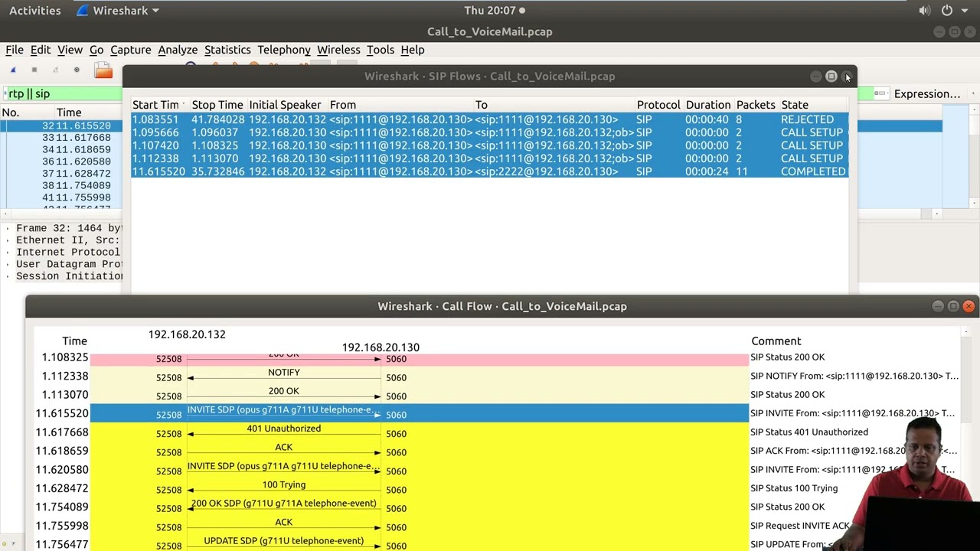This screenshot has width=980, height=551.
Task: Sort SIP Flows by Duration column
Action: tap(708, 105)
